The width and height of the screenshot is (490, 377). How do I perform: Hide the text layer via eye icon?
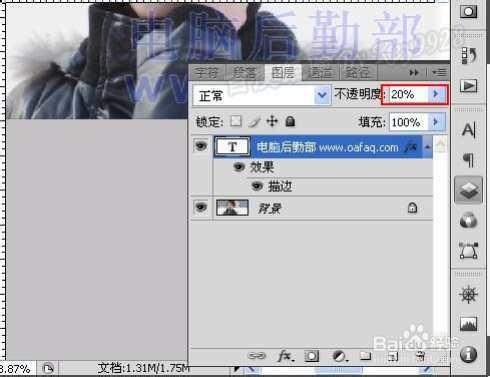(x=201, y=146)
